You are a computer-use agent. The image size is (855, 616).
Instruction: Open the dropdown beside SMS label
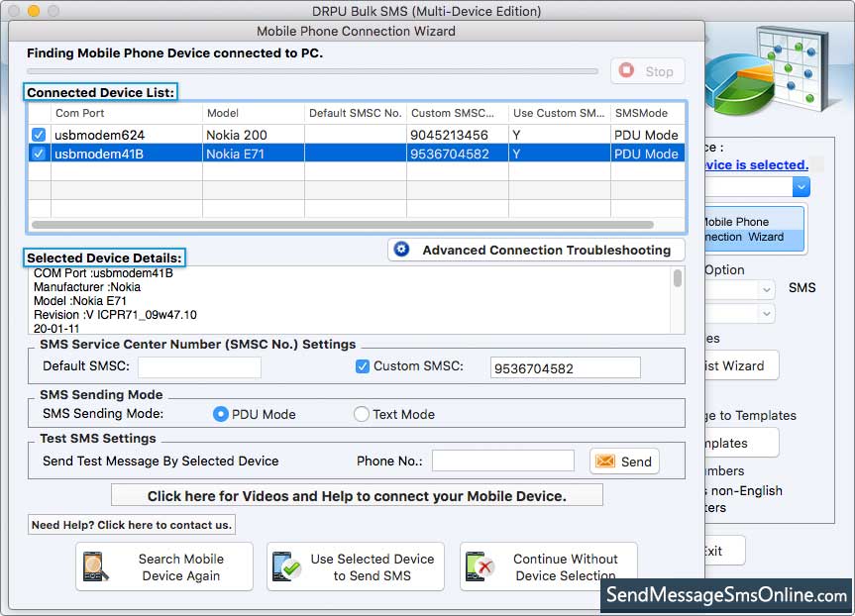(766, 289)
